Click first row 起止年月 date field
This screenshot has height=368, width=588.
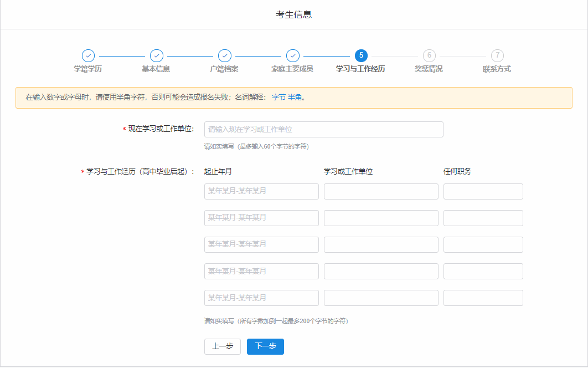[x=261, y=191]
